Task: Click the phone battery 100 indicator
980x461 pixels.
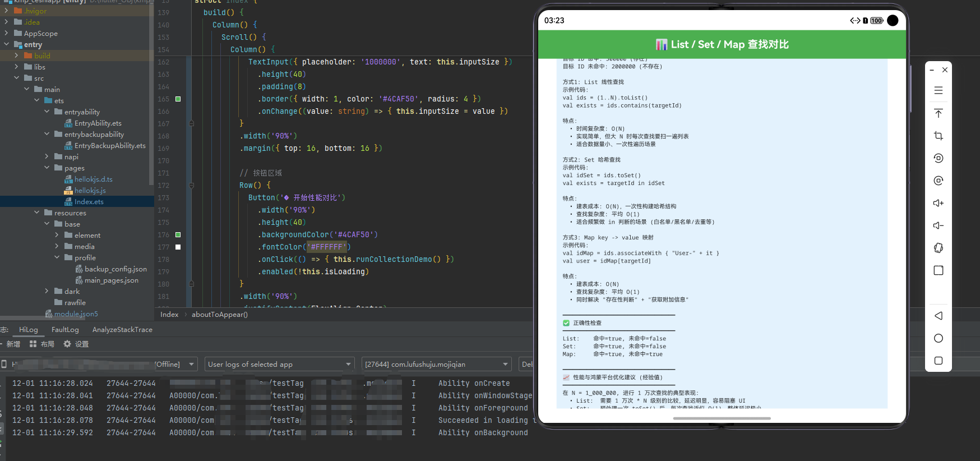Action: click(x=876, y=21)
